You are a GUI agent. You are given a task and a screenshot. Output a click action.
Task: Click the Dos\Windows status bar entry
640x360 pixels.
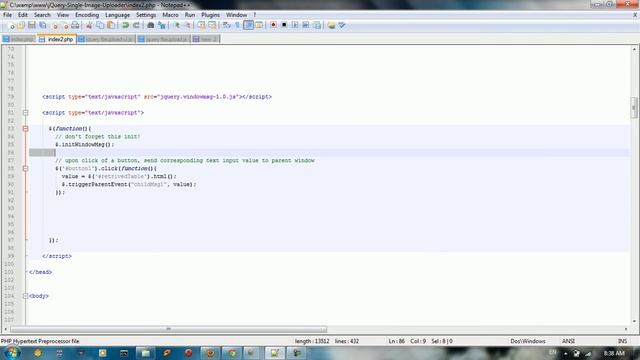point(528,341)
